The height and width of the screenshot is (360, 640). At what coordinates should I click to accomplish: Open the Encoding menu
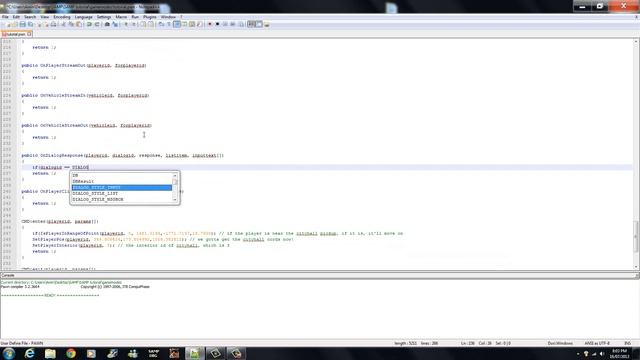coord(62,17)
